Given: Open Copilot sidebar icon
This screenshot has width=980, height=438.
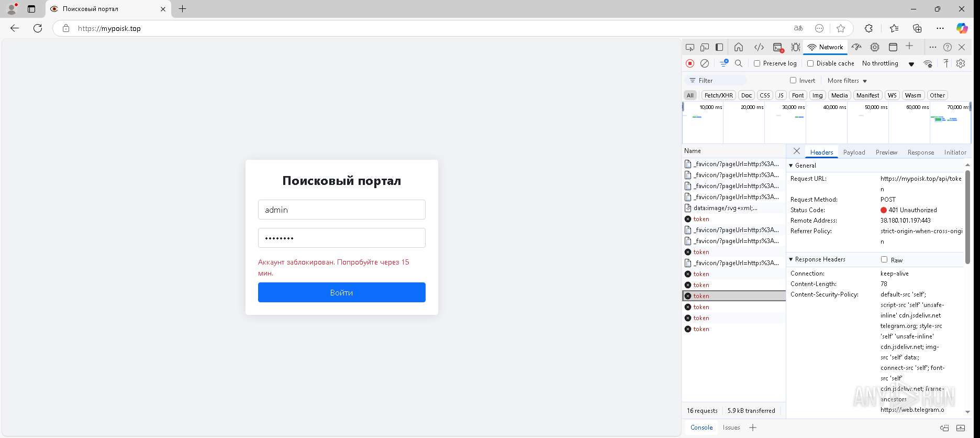Looking at the screenshot, I should click(962, 28).
